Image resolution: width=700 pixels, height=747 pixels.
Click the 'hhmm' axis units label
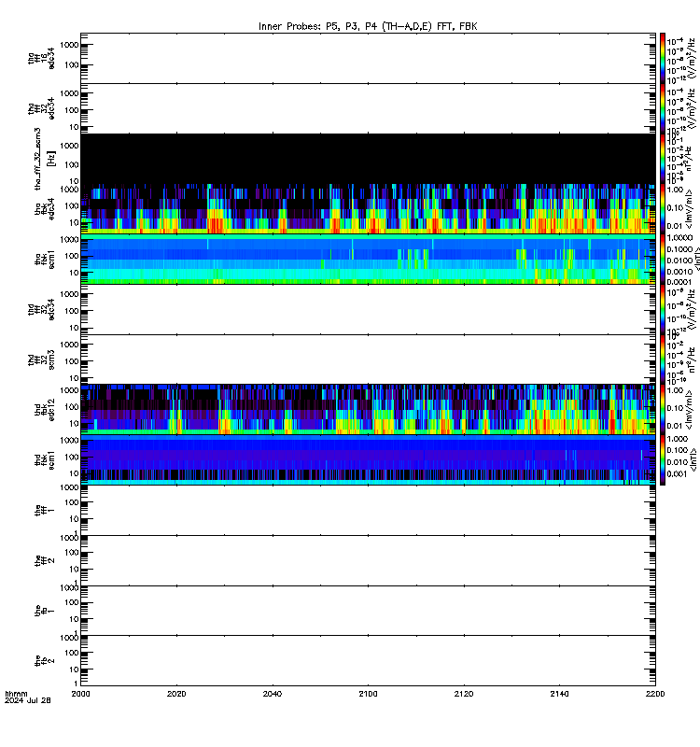(x=16, y=694)
